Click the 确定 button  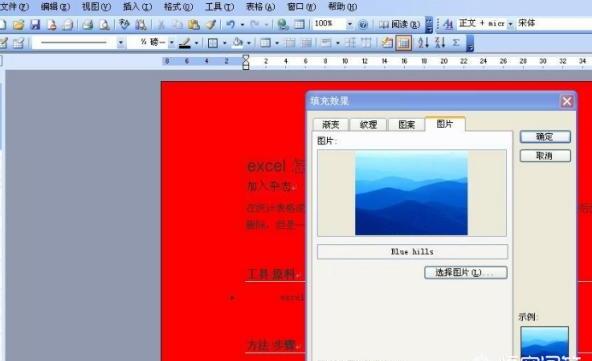tap(545, 137)
